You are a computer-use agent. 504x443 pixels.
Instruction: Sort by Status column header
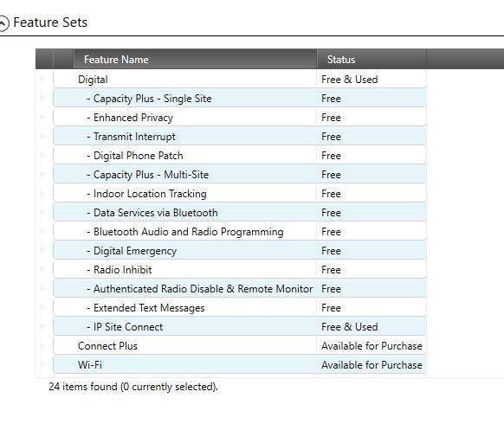click(x=372, y=60)
